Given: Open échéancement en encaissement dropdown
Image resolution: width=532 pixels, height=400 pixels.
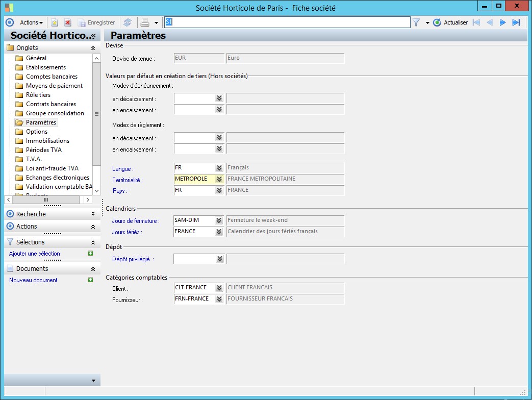Looking at the screenshot, I should click(x=219, y=110).
